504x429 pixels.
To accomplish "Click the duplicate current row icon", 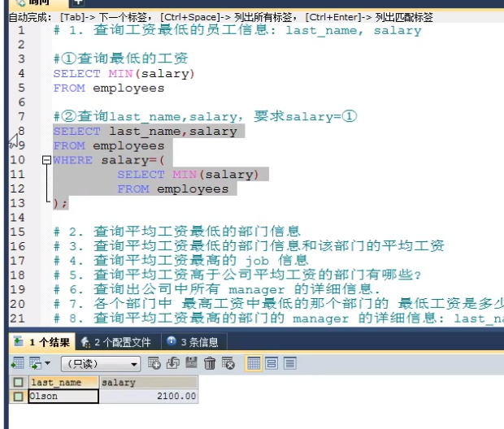I will pyautogui.click(x=173, y=363).
